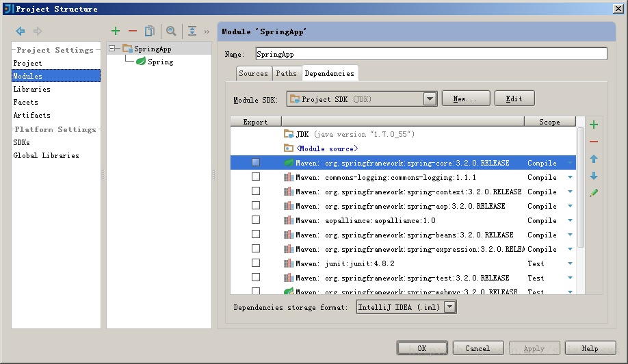Show more toolbar actions chevron
628x364 pixels.
[207, 31]
